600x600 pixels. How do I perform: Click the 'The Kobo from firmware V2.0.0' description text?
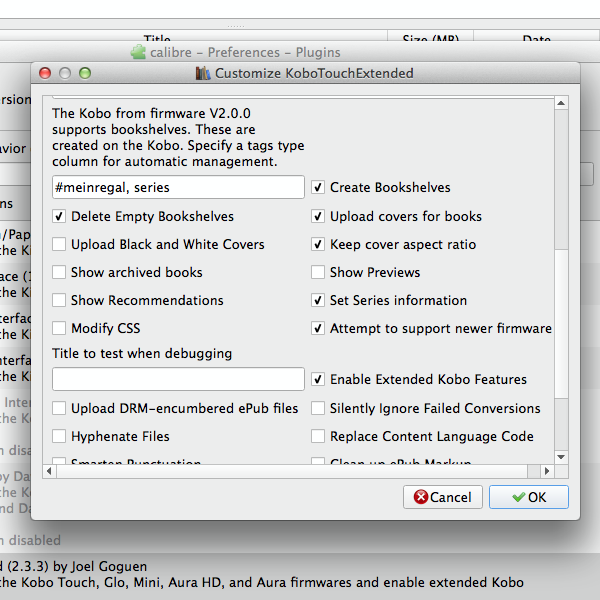coord(178,137)
